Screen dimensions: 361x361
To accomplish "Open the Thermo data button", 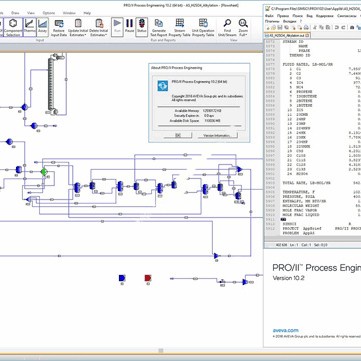I will pyautogui.click(x=30, y=27).
